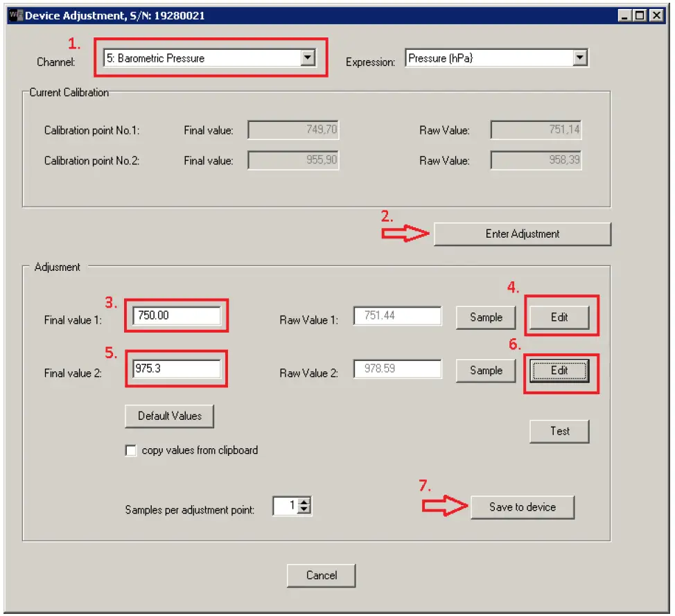Click the samples per adjustment point field
675x616 pixels.
(286, 506)
